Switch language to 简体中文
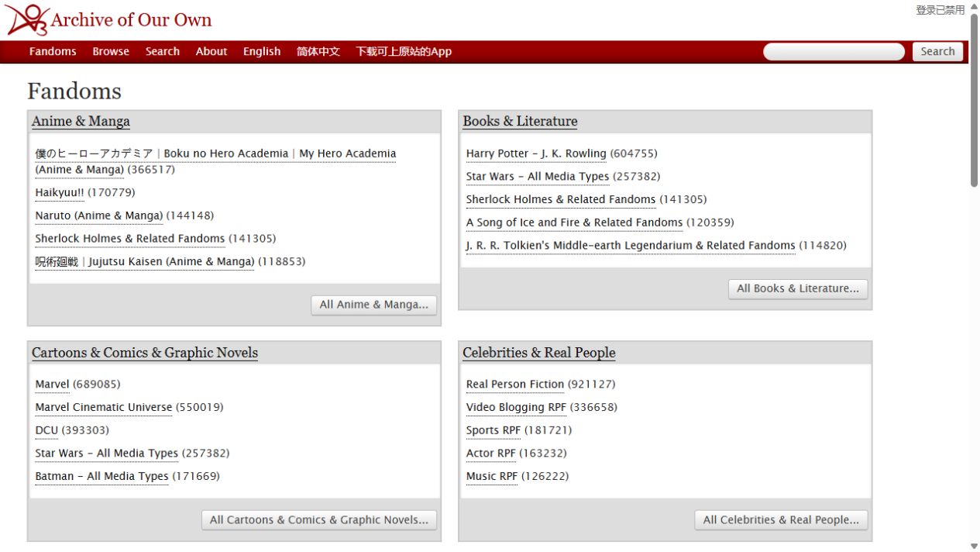The height and width of the screenshot is (552, 980). click(x=318, y=51)
